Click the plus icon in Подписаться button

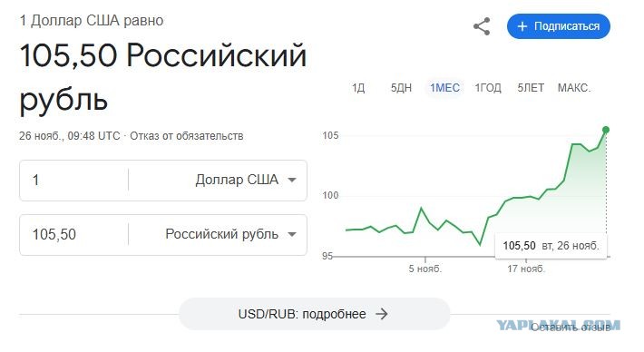(522, 26)
